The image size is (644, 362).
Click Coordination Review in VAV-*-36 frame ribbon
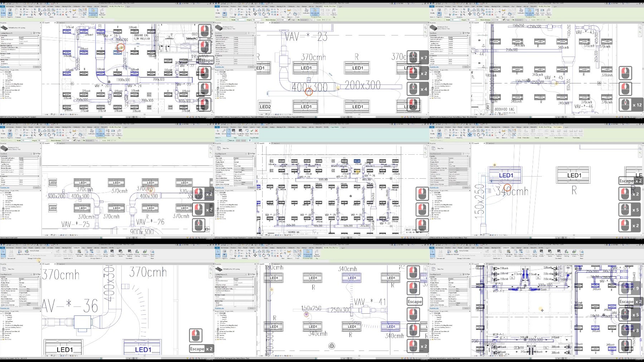tap(121, 254)
